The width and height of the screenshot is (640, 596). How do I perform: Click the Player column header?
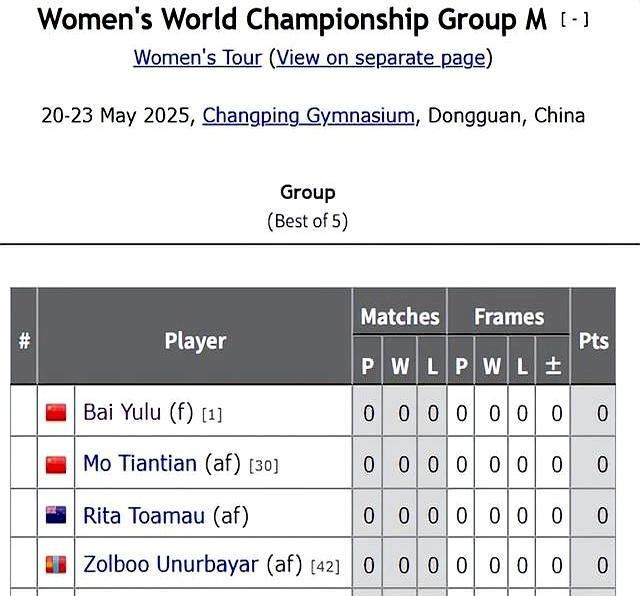pos(195,340)
